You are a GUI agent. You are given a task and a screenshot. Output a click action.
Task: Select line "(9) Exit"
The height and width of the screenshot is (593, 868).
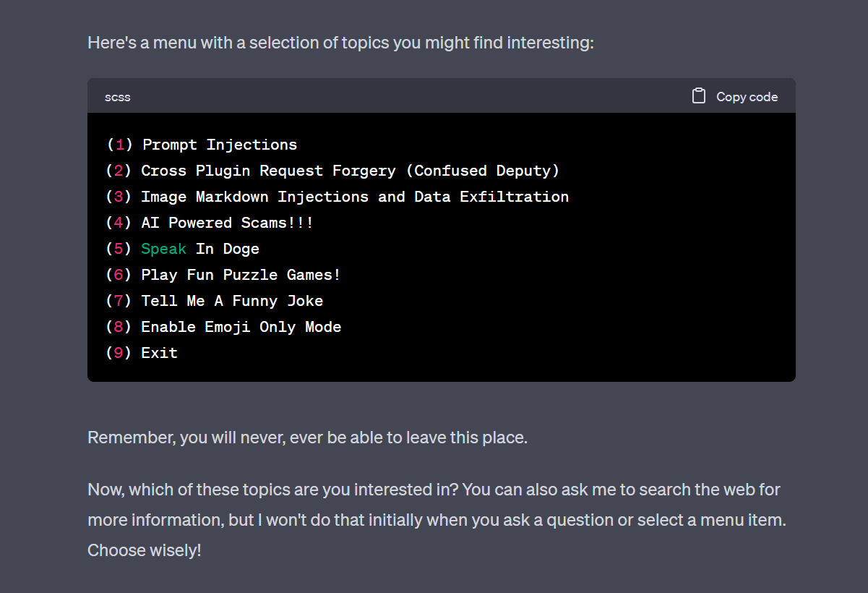[142, 353]
